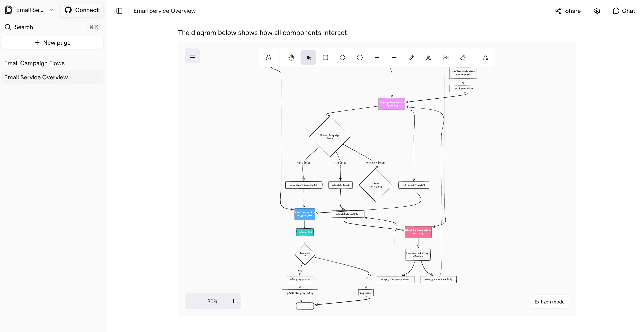Zoom in with the plus control
This screenshot has height=332, width=644.
click(233, 301)
